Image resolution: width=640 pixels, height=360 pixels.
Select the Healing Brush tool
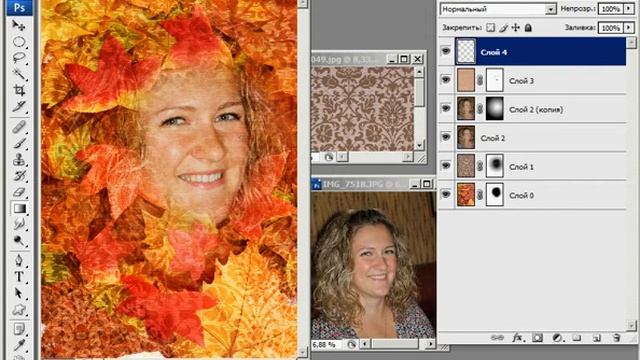click(19, 127)
